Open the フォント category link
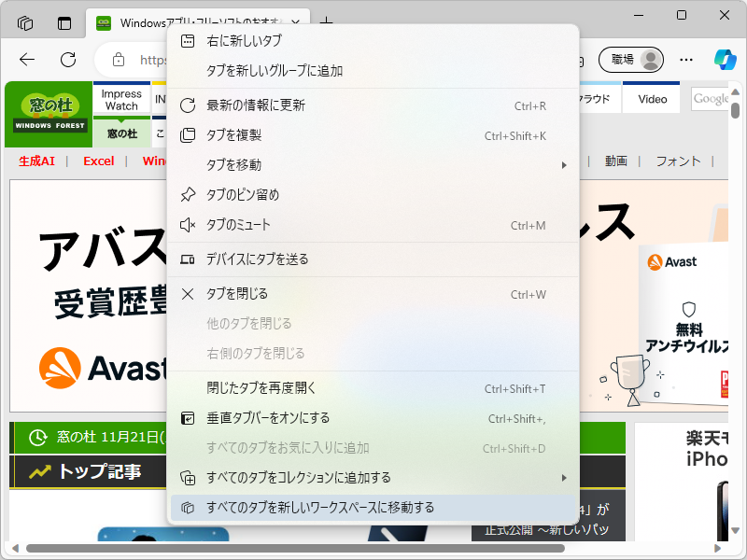This screenshot has height=560, width=747. coord(678,161)
